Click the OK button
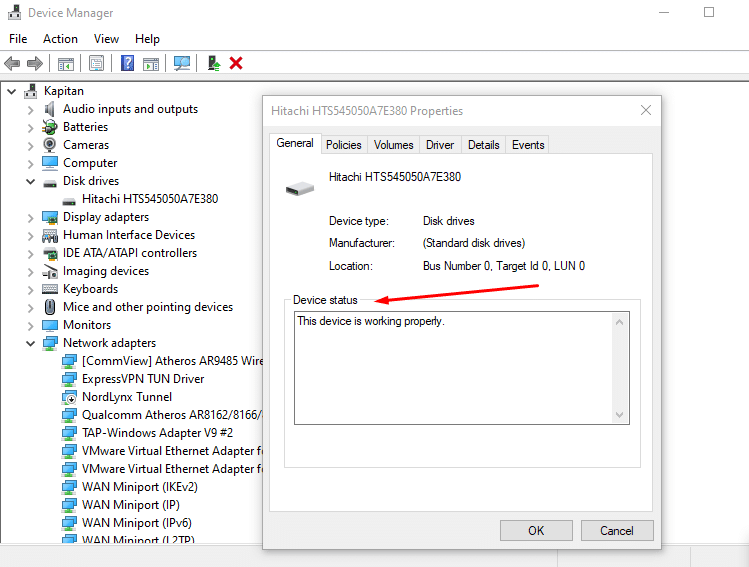This screenshot has height=567, width=749. [x=536, y=531]
